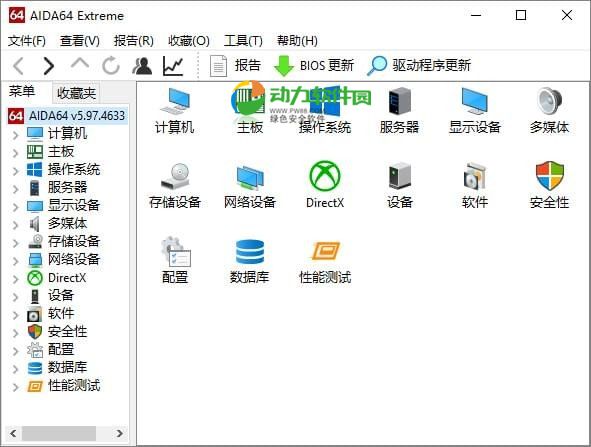Open the 工具(T) menu
The image size is (591, 447).
tap(243, 41)
